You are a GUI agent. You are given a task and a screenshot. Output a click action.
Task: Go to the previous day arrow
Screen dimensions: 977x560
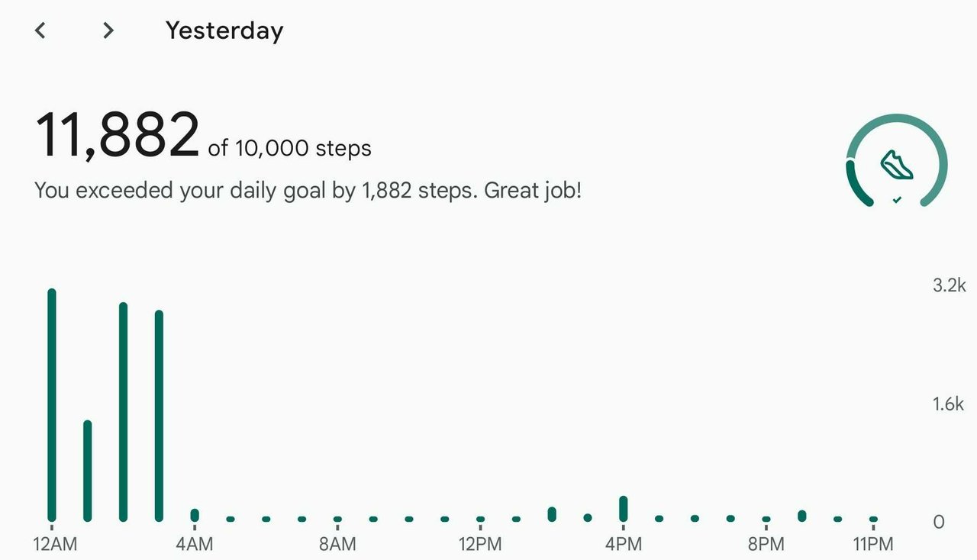(40, 31)
